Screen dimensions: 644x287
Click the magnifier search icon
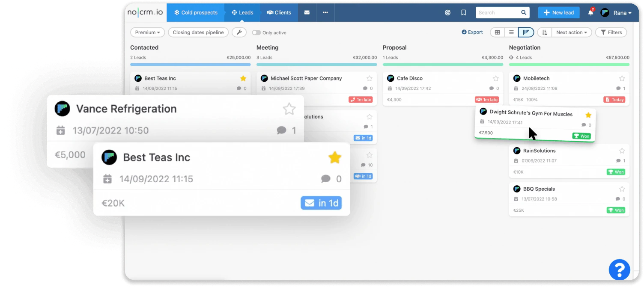tap(524, 12)
